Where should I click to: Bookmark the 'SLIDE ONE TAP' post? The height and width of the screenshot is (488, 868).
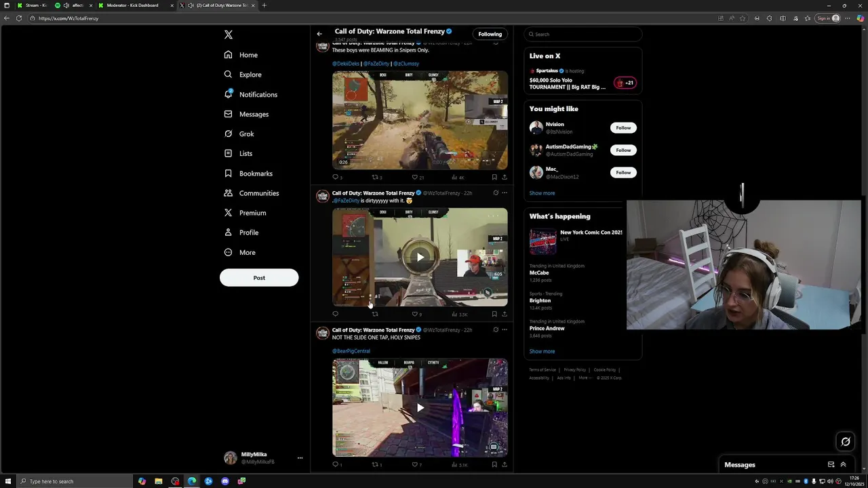click(494, 465)
